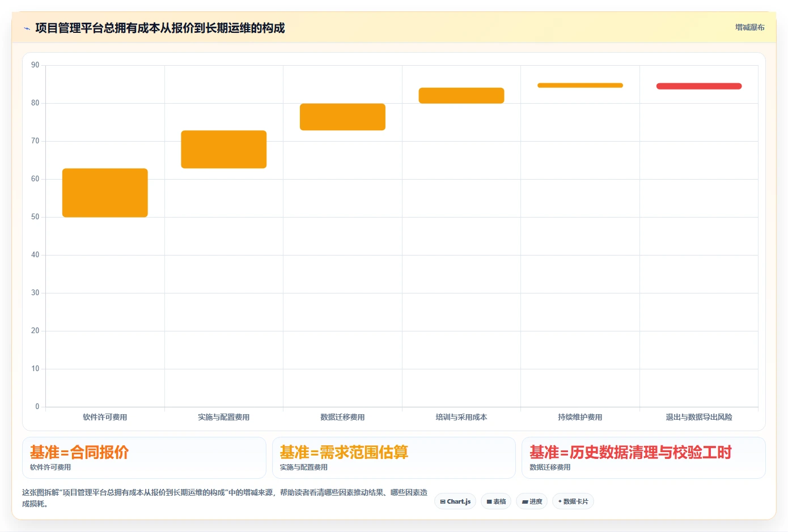Click the 表格 tag chip

coord(496,501)
